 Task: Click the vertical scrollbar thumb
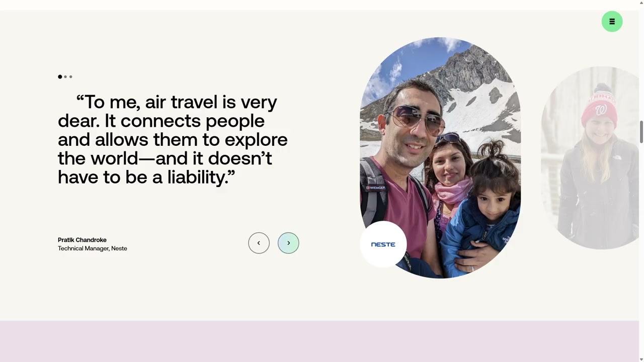click(641, 131)
